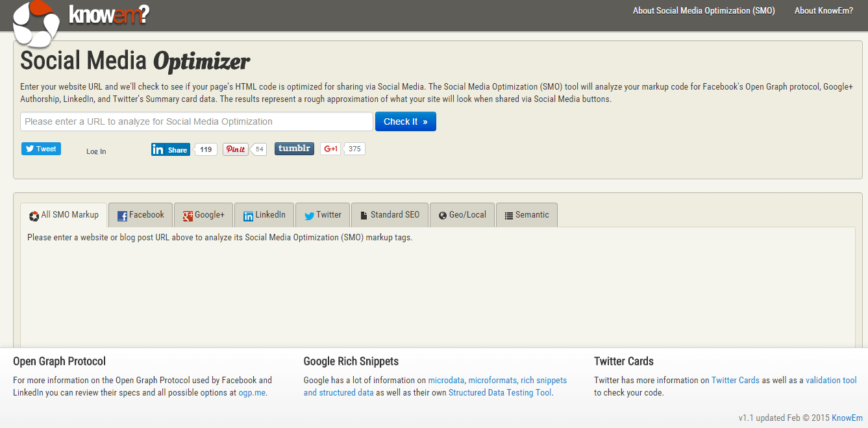Click the KnowEm icon on All SMO Markup
868x428 pixels.
pos(34,216)
